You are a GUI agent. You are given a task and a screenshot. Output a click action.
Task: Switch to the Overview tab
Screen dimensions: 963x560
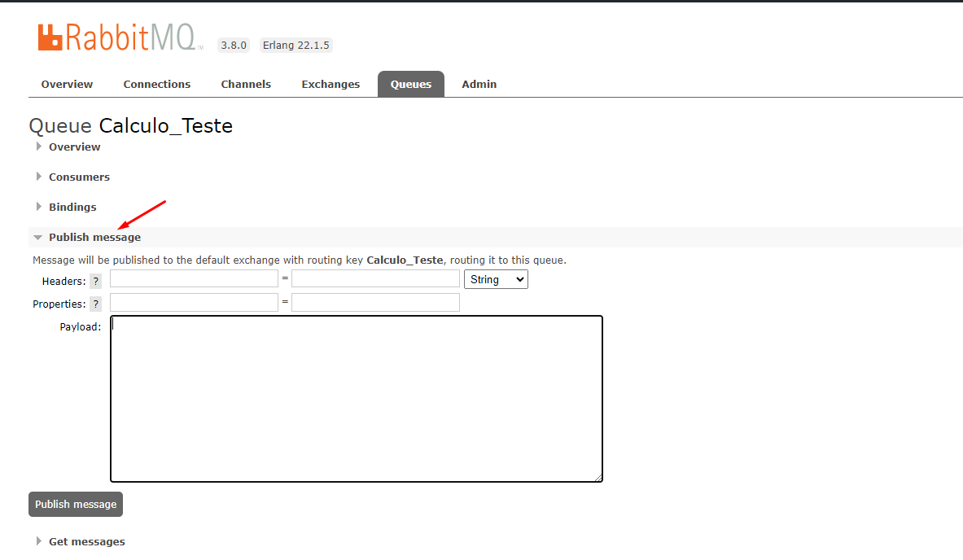tap(67, 84)
